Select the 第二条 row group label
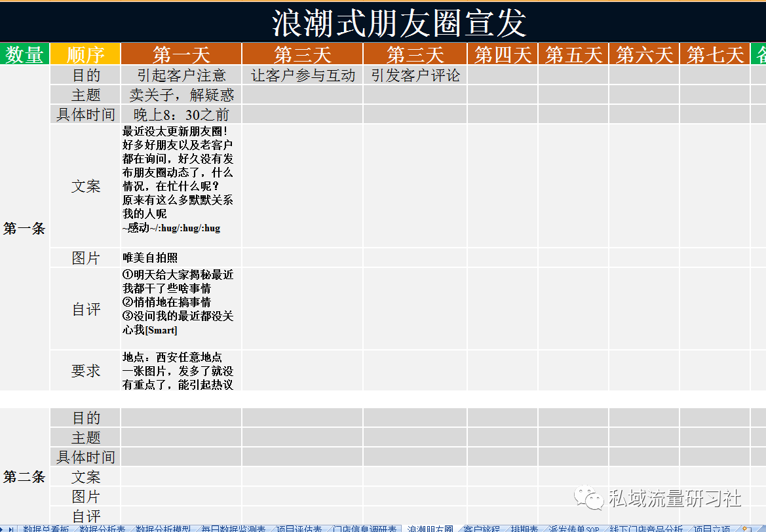The width and height of the screenshot is (766, 532). pyautogui.click(x=24, y=477)
